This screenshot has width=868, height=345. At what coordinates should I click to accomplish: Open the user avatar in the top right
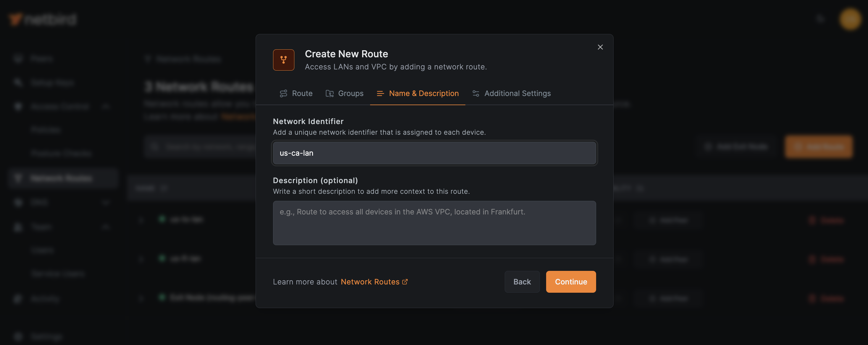[849, 19]
